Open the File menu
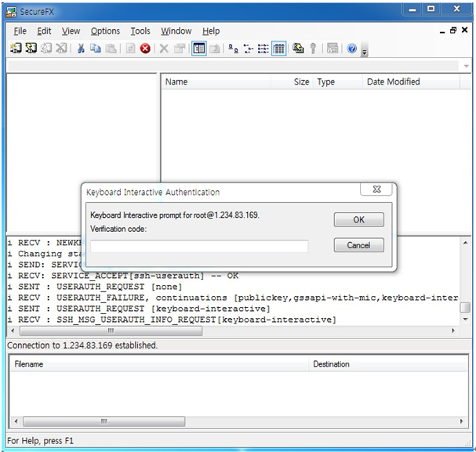The height and width of the screenshot is (452, 476). coord(20,31)
